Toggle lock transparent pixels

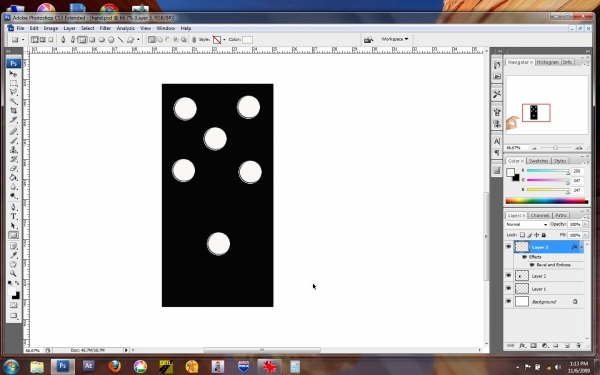522,235
